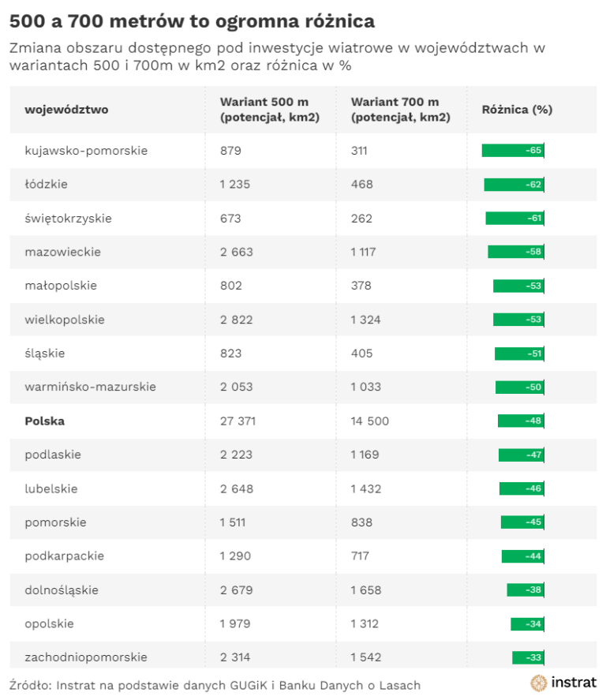This screenshot has height=700, width=606.
Task: Select the Polska row label
Action: click(44, 421)
